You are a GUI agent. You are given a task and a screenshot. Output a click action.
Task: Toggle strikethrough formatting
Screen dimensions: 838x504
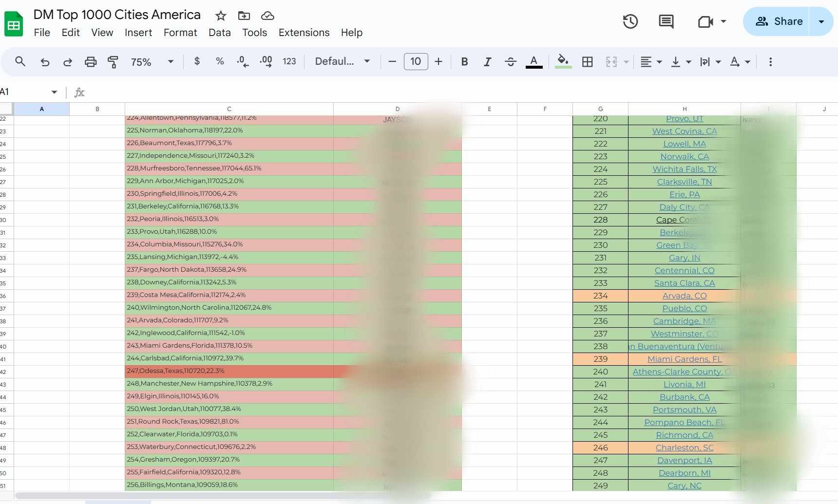tap(511, 61)
